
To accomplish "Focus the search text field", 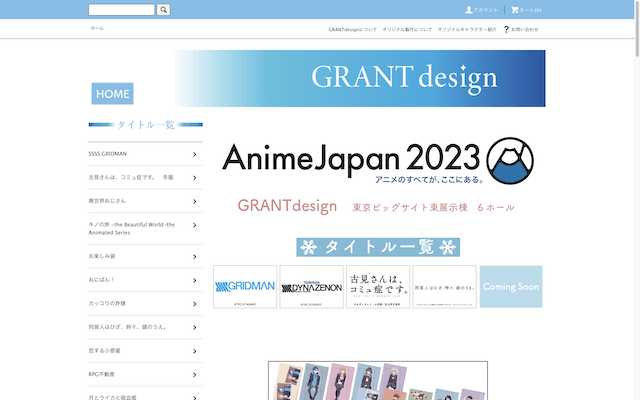I will pos(122,10).
